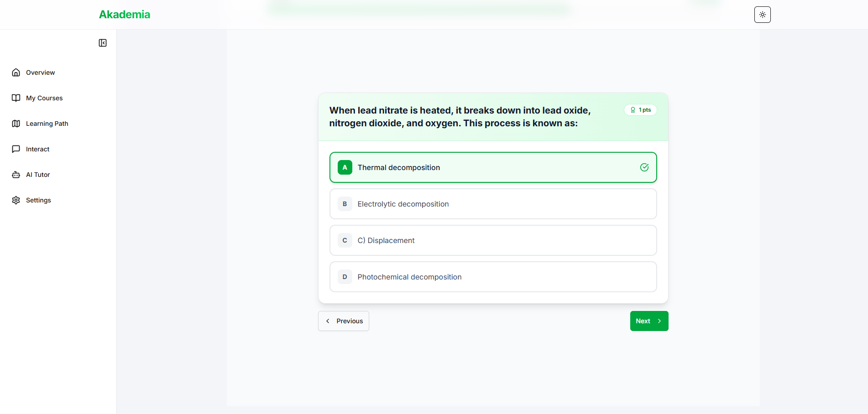868x414 pixels.
Task: Open the Learning Path menu item
Action: [47, 124]
